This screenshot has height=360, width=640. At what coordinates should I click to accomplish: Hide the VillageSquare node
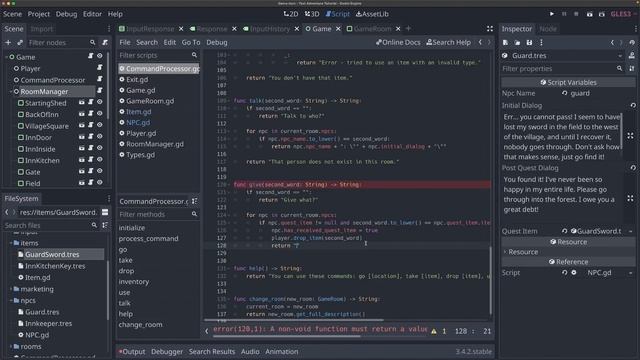(x=100, y=125)
